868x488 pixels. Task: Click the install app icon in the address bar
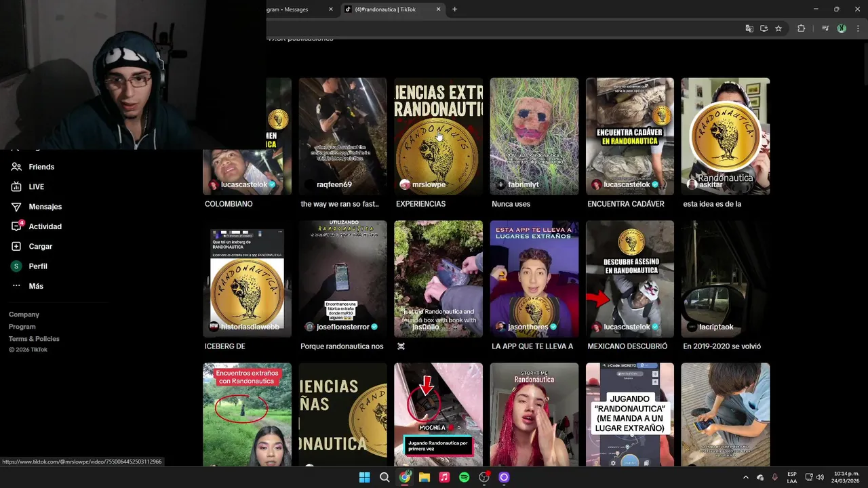[x=764, y=28]
